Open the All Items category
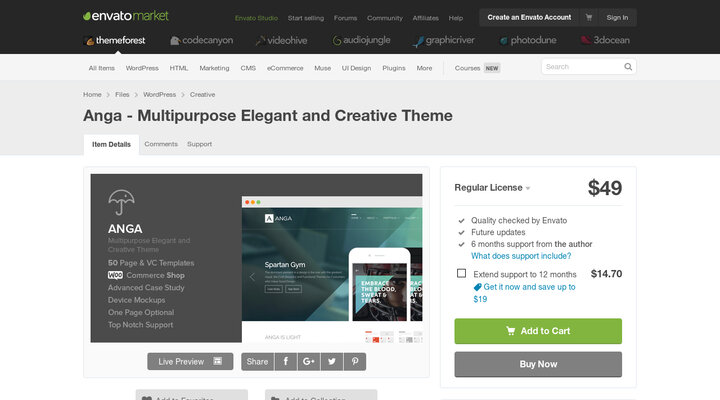 (101, 68)
